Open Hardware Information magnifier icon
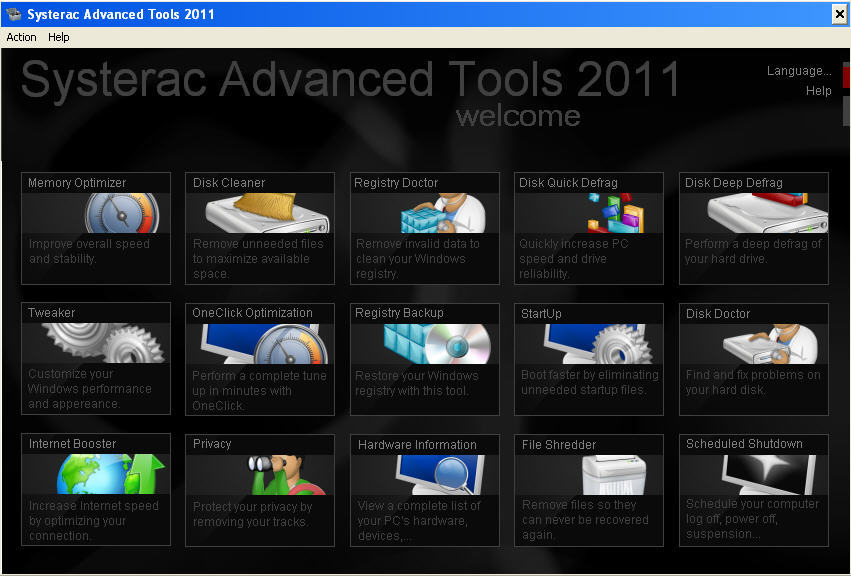Image resolution: width=851 pixels, height=576 pixels. tap(440, 475)
